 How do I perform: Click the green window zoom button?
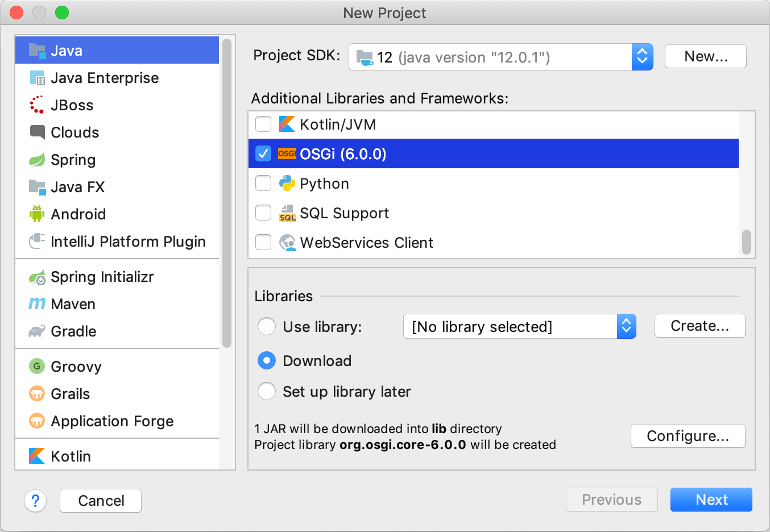pyautogui.click(x=62, y=13)
